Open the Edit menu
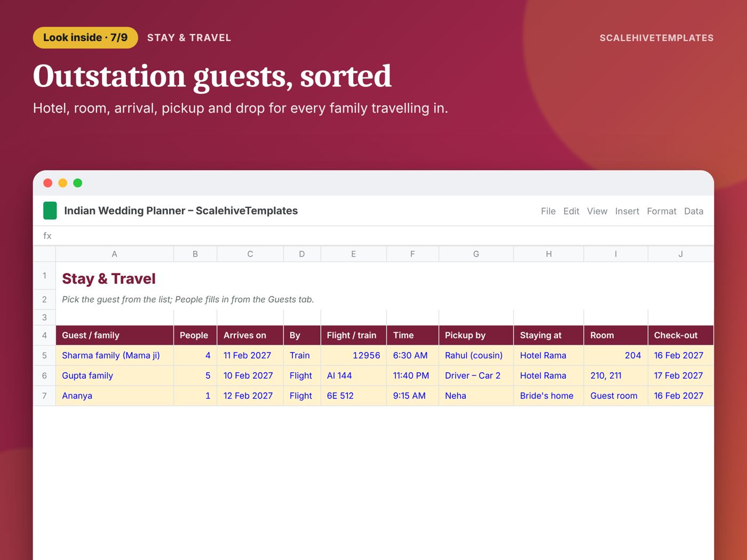The height and width of the screenshot is (560, 747). [571, 211]
